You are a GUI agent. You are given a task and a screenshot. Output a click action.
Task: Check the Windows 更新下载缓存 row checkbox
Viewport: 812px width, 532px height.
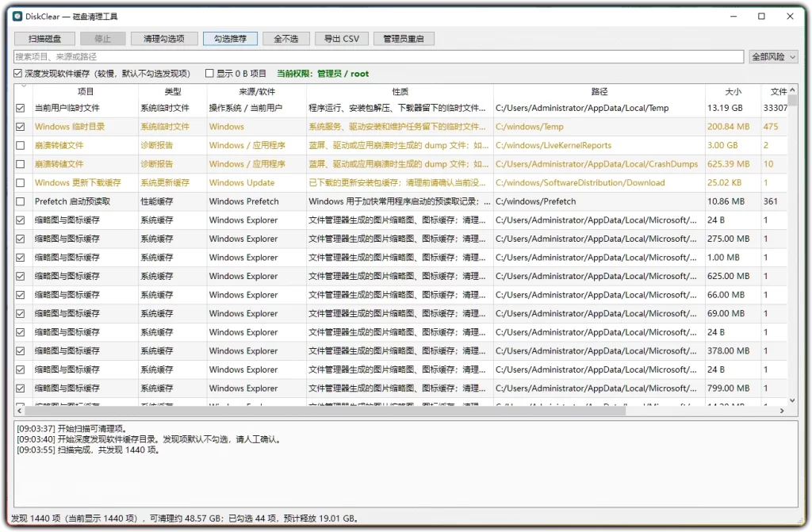20,183
